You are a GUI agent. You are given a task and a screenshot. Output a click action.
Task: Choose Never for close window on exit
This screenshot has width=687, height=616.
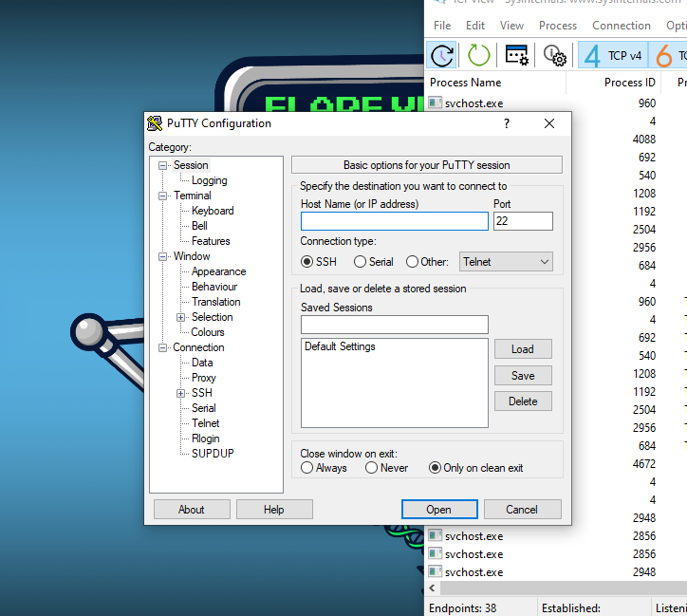click(x=370, y=468)
